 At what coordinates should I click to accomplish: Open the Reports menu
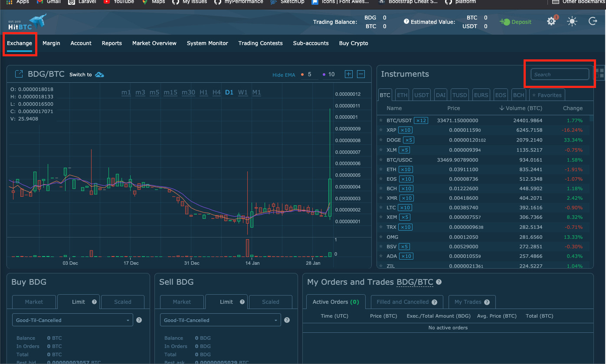(x=112, y=43)
